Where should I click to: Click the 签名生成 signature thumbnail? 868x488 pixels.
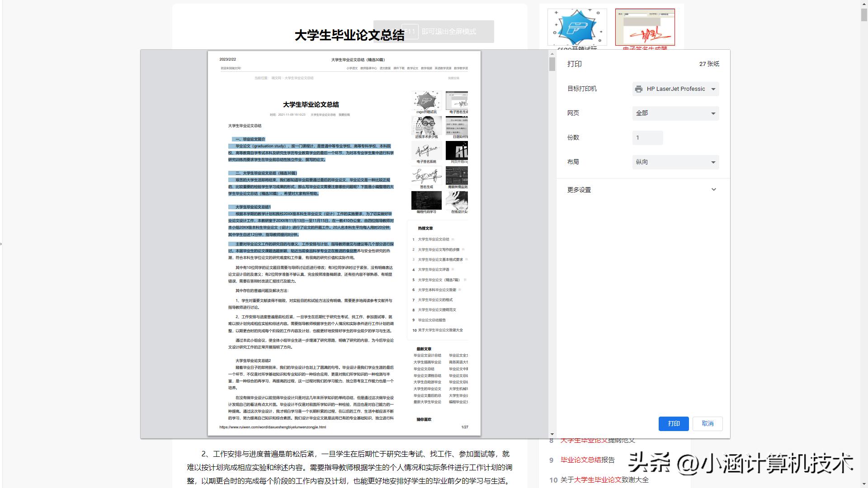[x=426, y=176]
